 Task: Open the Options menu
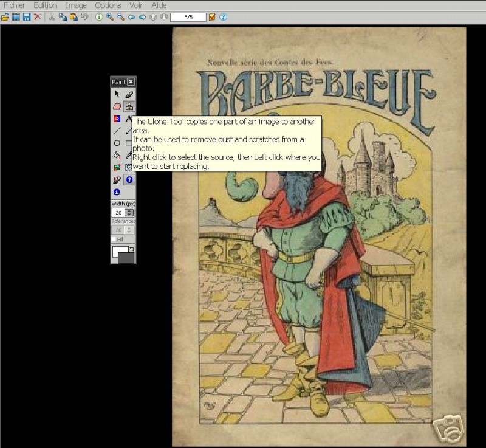click(x=108, y=5)
